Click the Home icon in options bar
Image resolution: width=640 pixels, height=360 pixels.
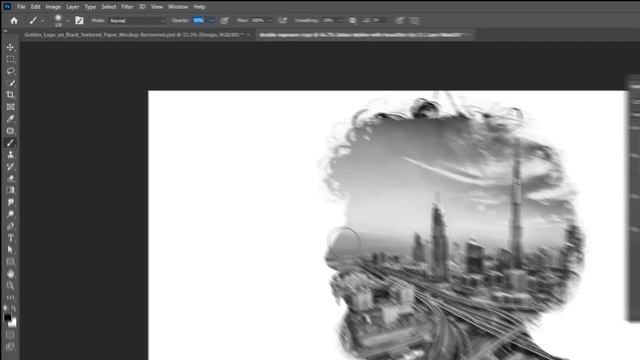(14, 20)
